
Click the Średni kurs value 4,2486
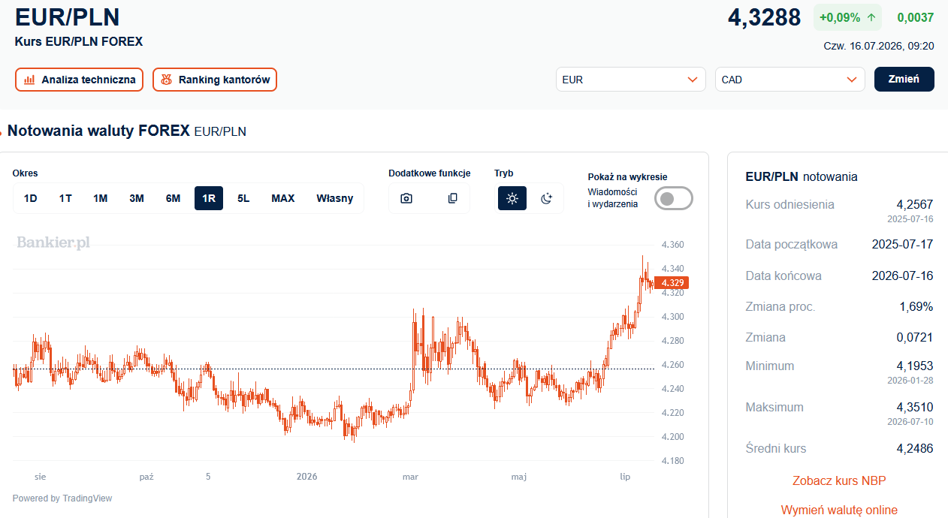pyautogui.click(x=915, y=448)
